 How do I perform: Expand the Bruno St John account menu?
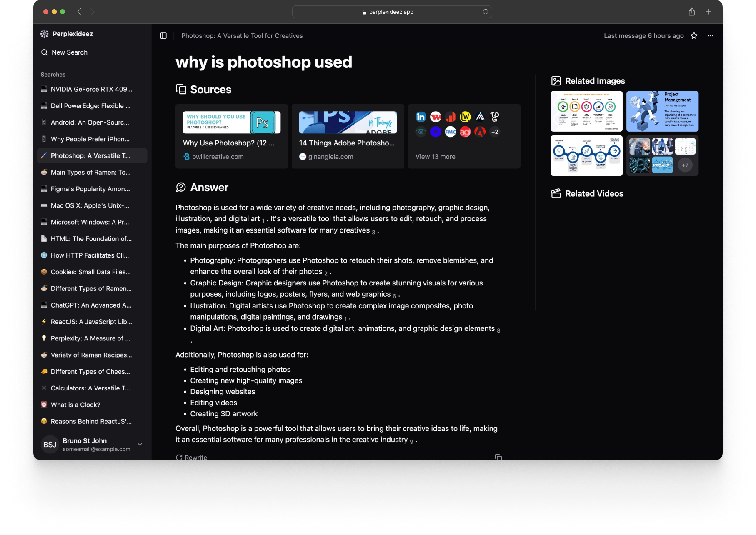pos(140,444)
